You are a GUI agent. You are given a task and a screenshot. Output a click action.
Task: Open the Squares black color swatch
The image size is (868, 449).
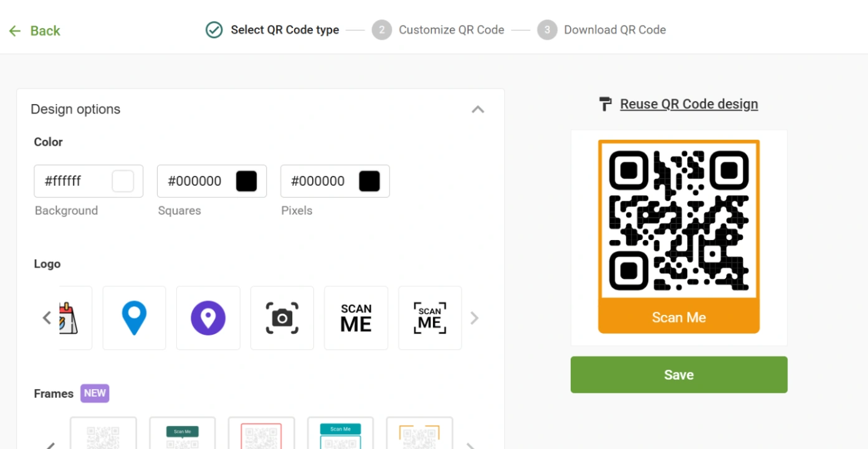247,181
